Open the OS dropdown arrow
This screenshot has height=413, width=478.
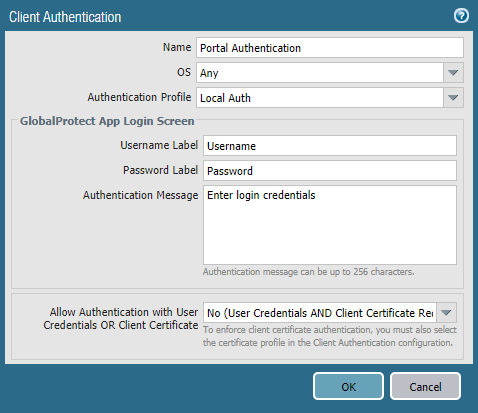[x=453, y=73]
